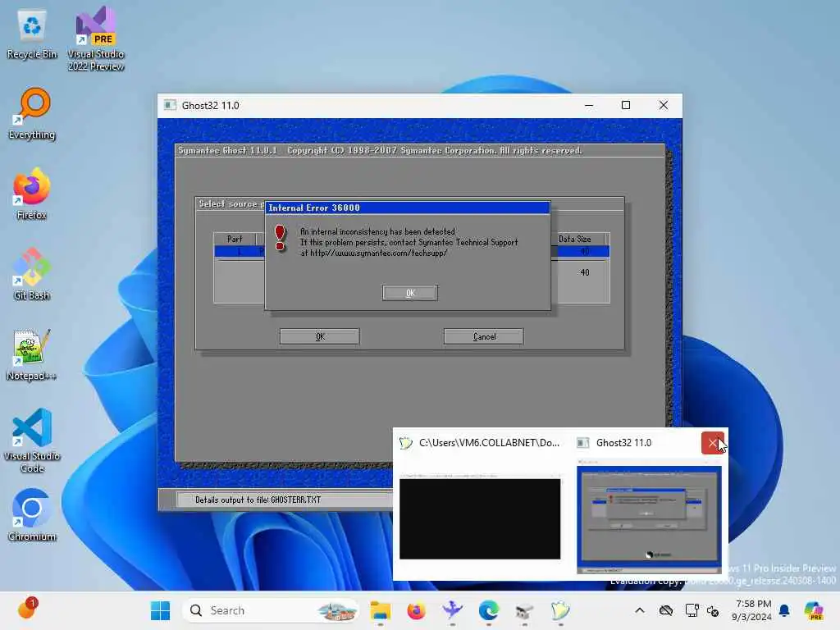Open the console app icon on taskbar
Image resolution: width=840 pixels, height=630 pixels.
560,610
